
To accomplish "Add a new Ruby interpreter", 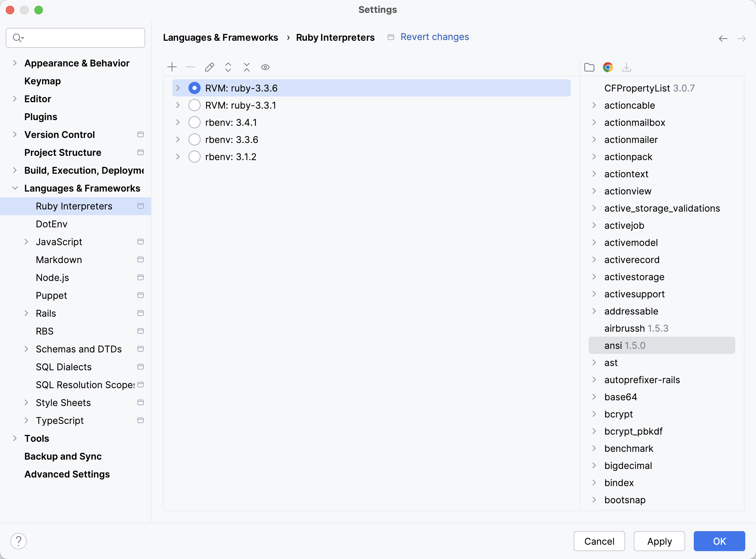I will (x=172, y=67).
